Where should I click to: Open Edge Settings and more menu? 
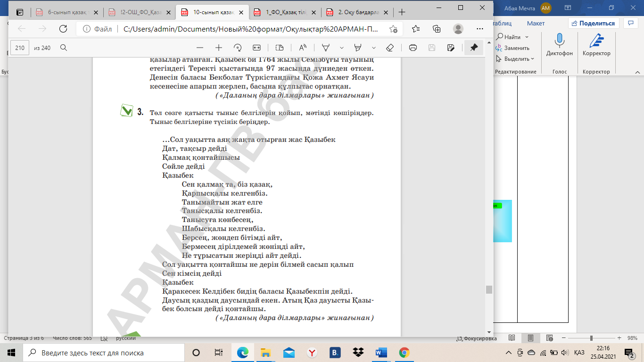(480, 29)
